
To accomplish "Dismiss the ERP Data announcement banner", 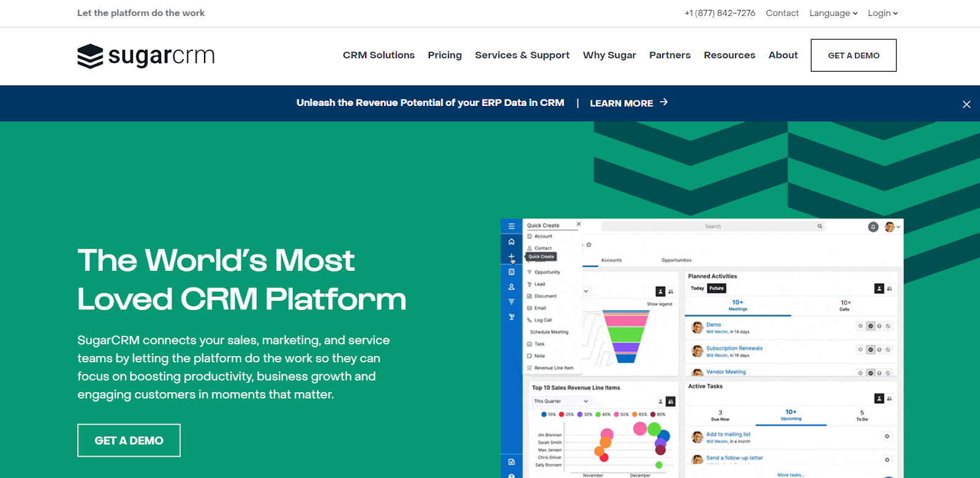I will pos(967,104).
